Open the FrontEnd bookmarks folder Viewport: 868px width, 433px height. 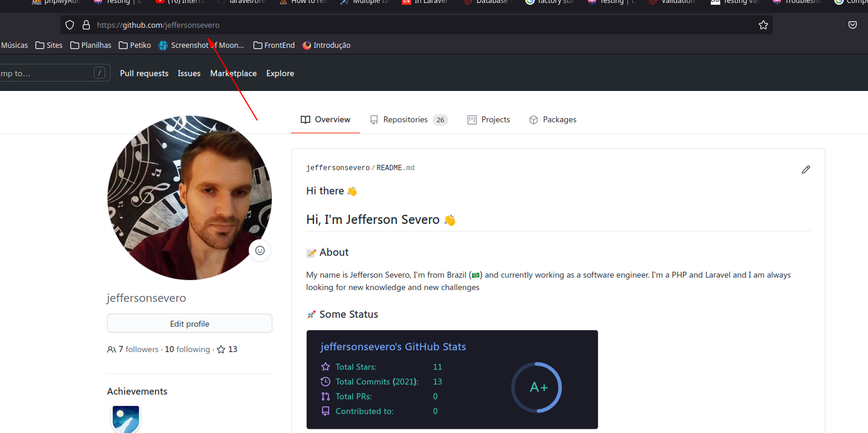click(x=274, y=45)
